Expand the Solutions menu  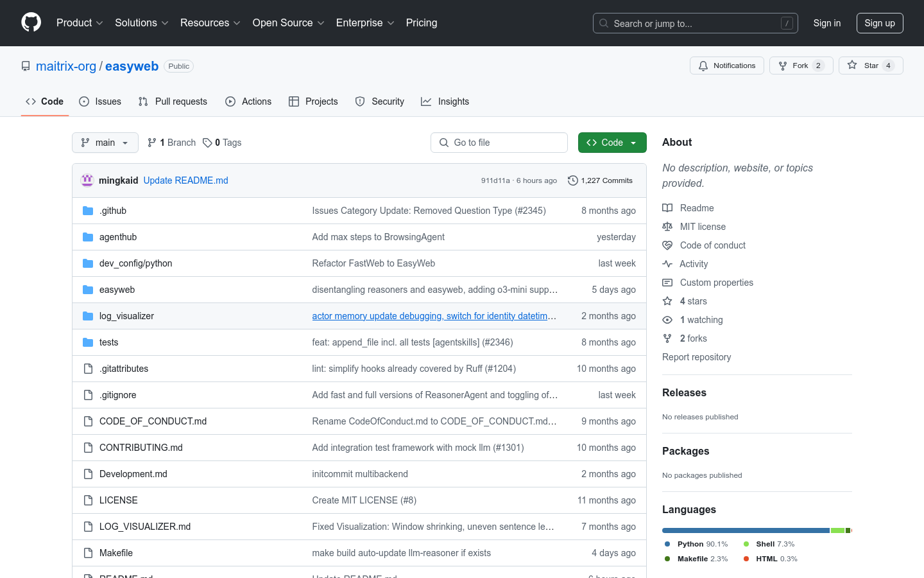(142, 22)
